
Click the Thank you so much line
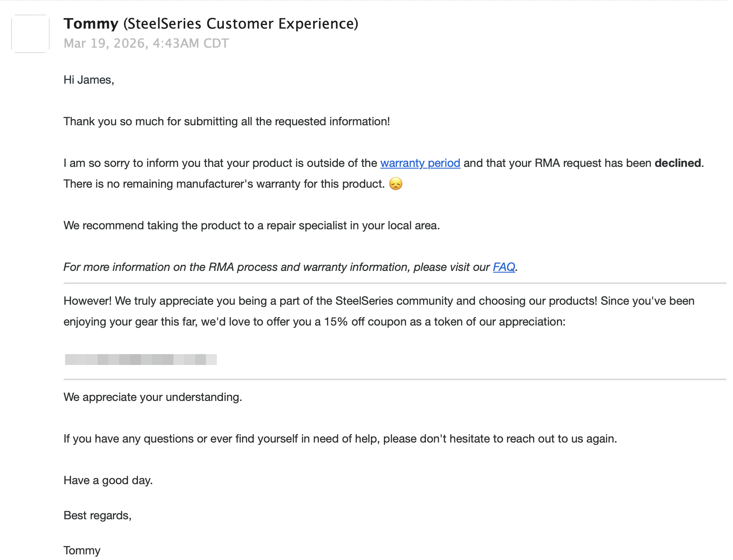coord(226,121)
